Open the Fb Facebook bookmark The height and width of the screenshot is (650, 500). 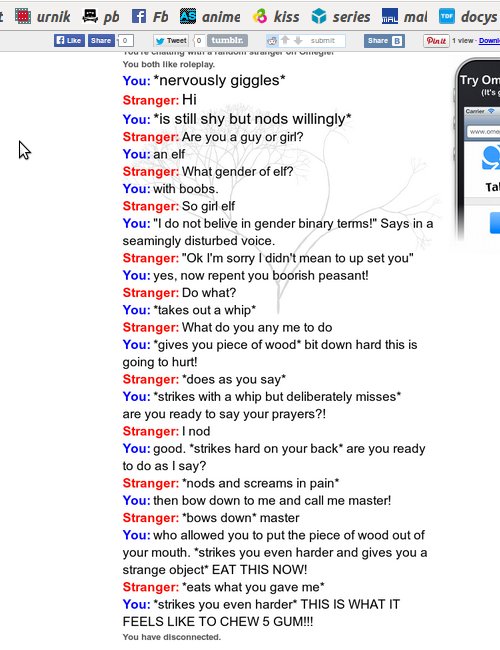click(150, 17)
